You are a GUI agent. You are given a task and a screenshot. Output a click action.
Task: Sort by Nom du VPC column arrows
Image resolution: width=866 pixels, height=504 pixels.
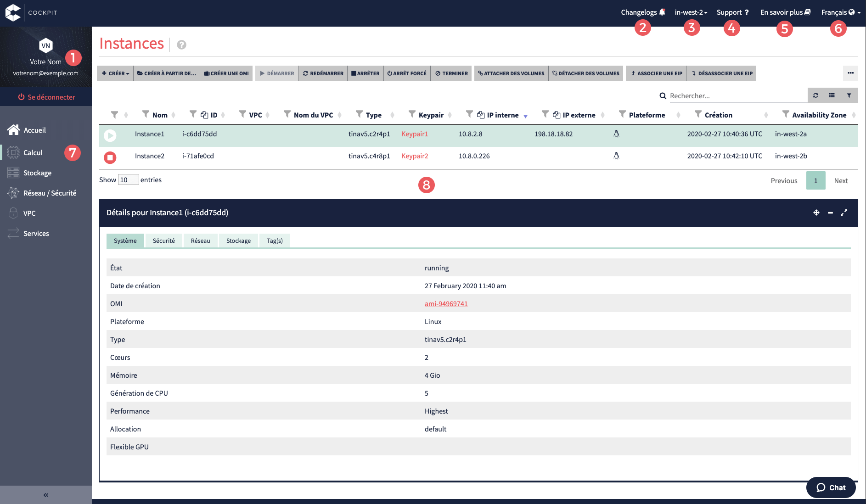point(339,115)
